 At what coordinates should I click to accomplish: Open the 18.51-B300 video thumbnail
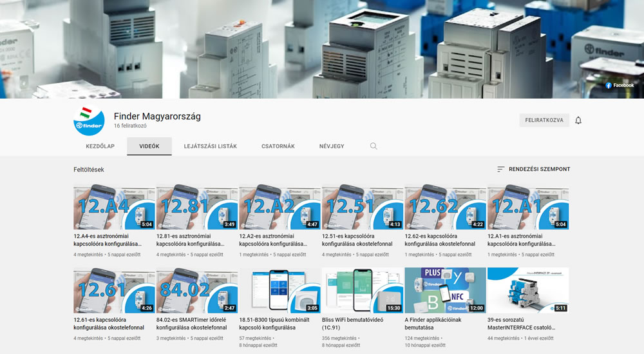[279, 290]
